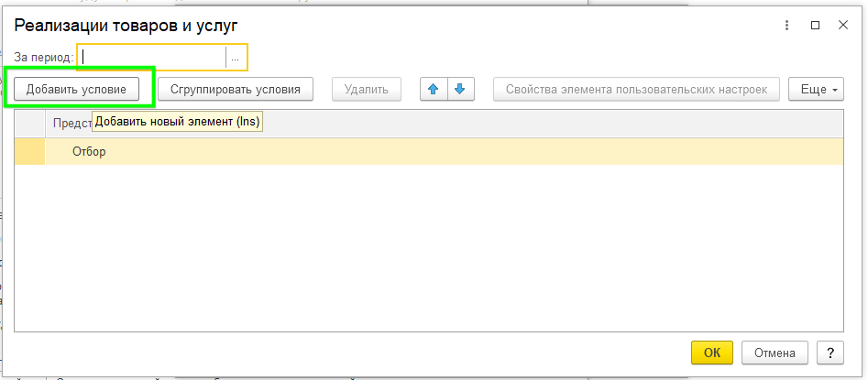This screenshot has width=868, height=380.
Task: Maximize the Реализации товаров и услуг dialog
Action: pos(815,26)
